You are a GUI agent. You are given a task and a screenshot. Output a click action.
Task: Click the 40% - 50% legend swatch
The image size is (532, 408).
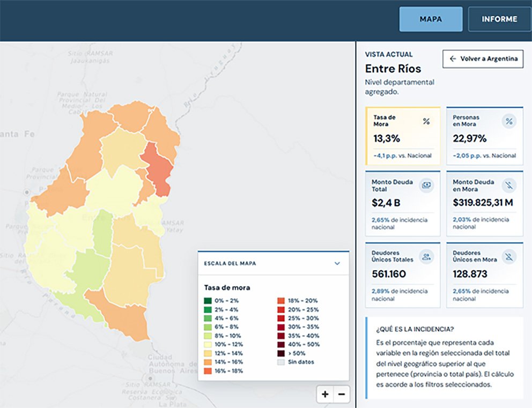click(281, 345)
